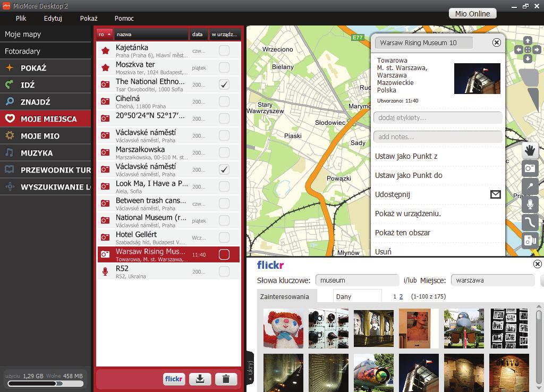Toggle device checkbox for Moszkva ter
The height and width of the screenshot is (392, 544).
tap(224, 67)
